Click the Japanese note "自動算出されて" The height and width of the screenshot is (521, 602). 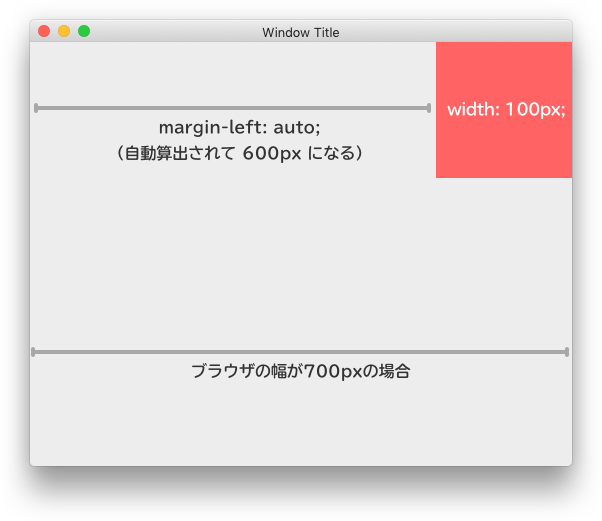[x=179, y=154]
